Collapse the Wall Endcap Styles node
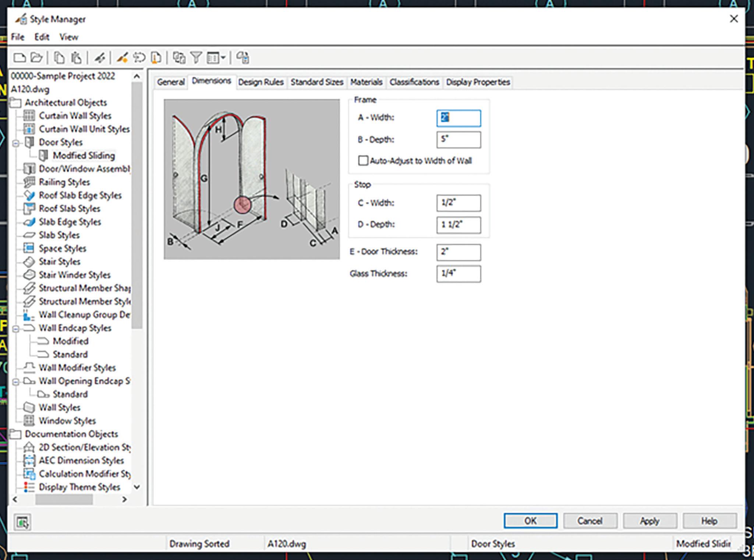754x560 pixels. pyautogui.click(x=15, y=329)
